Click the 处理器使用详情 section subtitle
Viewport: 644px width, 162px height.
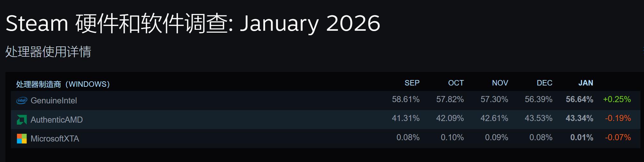click(48, 52)
